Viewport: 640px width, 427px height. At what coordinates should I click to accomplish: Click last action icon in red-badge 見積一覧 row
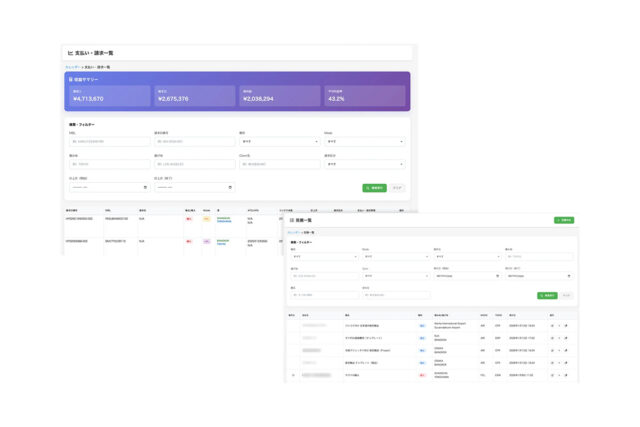point(566,375)
